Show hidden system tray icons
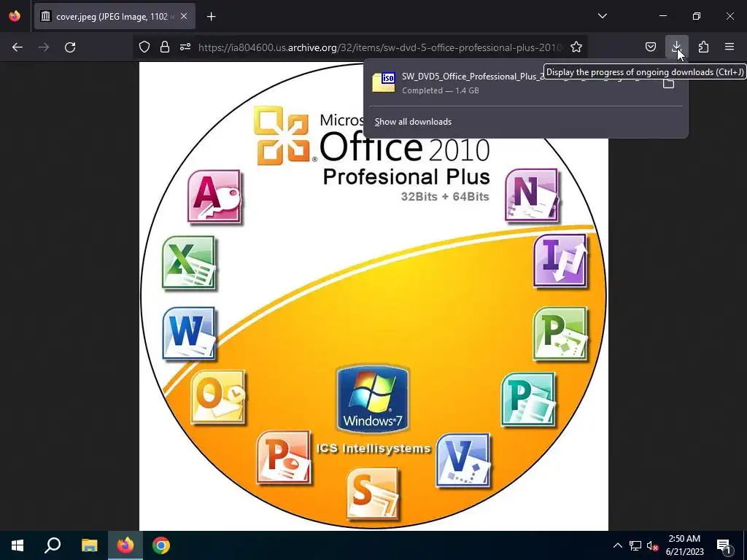747x560 pixels. pos(617,545)
